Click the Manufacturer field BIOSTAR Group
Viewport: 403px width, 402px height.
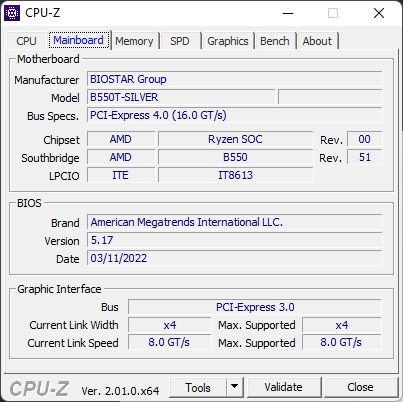point(235,79)
